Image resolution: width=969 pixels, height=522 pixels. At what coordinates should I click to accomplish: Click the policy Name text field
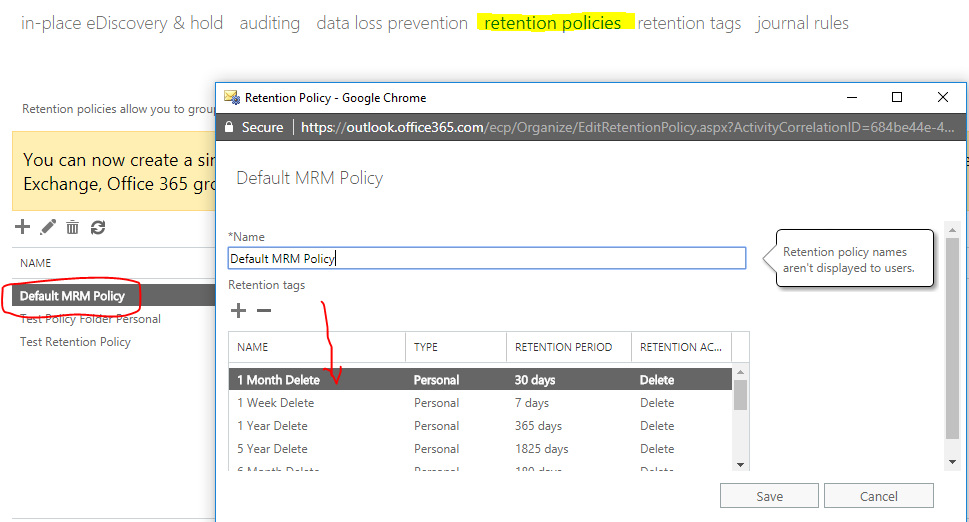[486, 258]
